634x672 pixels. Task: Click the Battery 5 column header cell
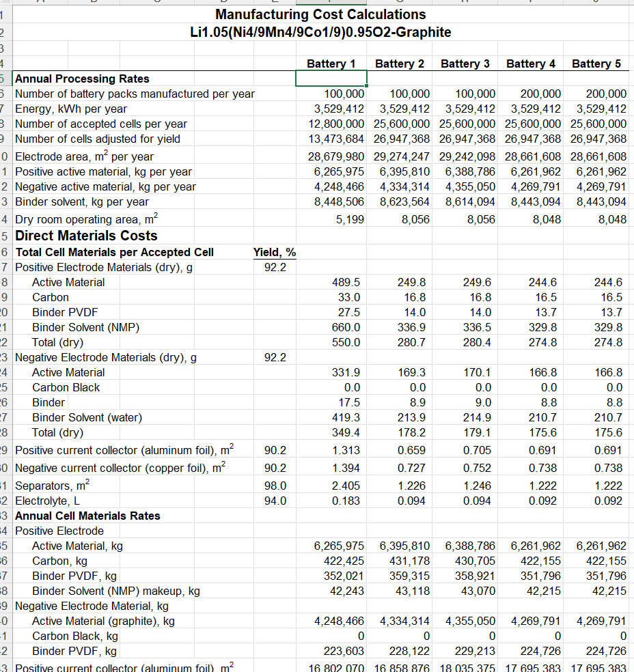point(596,64)
